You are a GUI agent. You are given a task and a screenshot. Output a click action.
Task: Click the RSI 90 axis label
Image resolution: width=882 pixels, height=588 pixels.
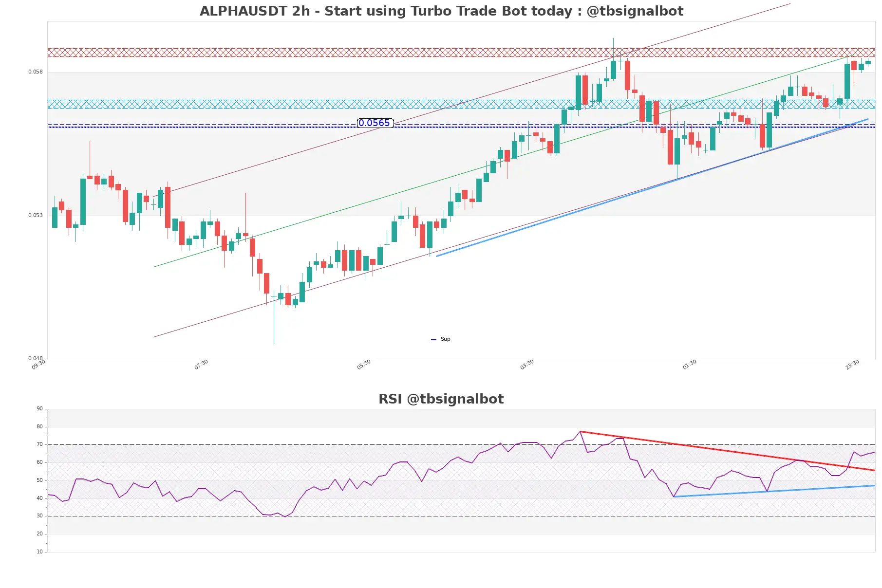(39, 409)
